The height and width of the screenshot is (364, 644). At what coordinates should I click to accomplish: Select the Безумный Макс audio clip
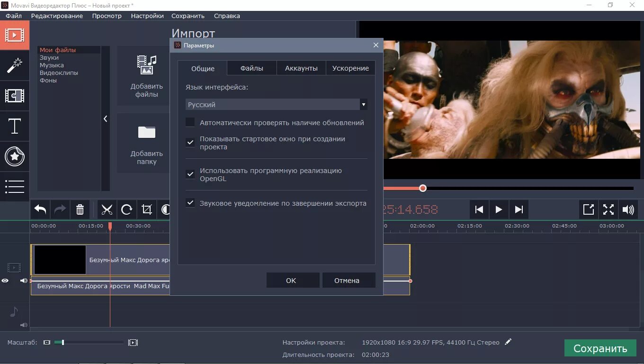click(x=100, y=286)
